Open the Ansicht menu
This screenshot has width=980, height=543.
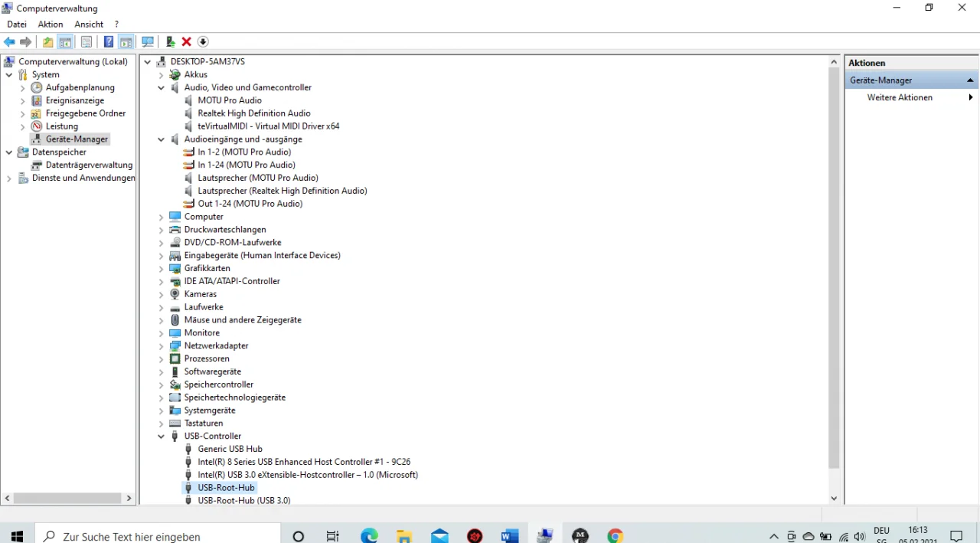[89, 25]
